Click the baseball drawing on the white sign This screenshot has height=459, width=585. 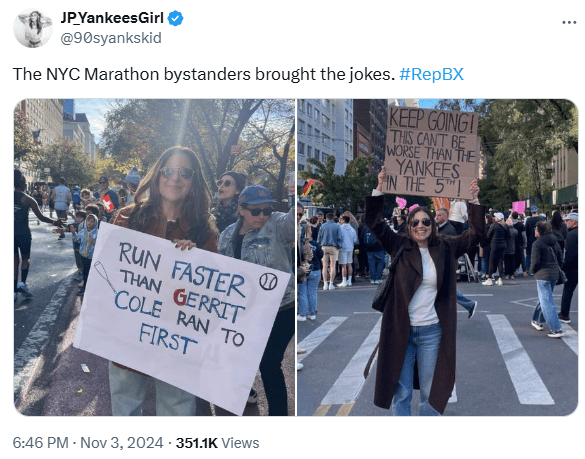(x=268, y=281)
